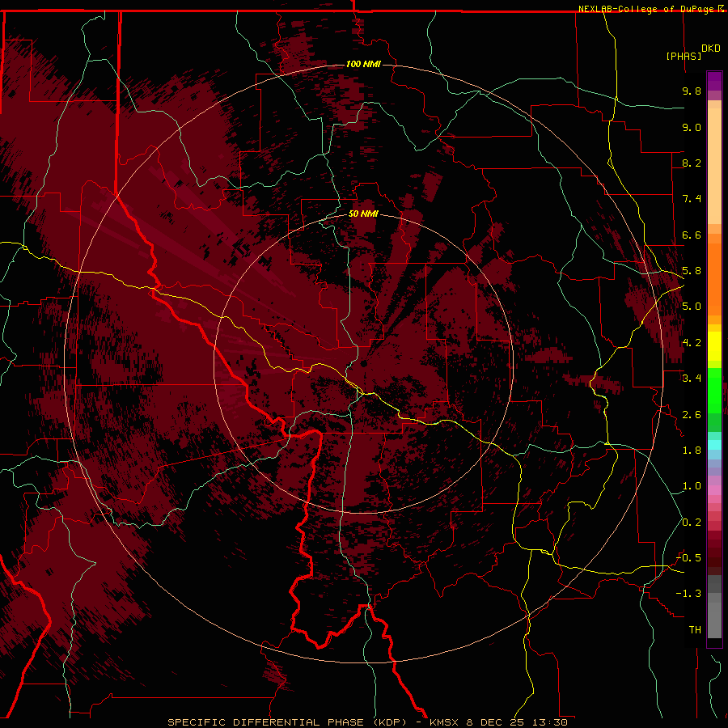Click the KMSX radar site dot at map center

[x=364, y=364]
